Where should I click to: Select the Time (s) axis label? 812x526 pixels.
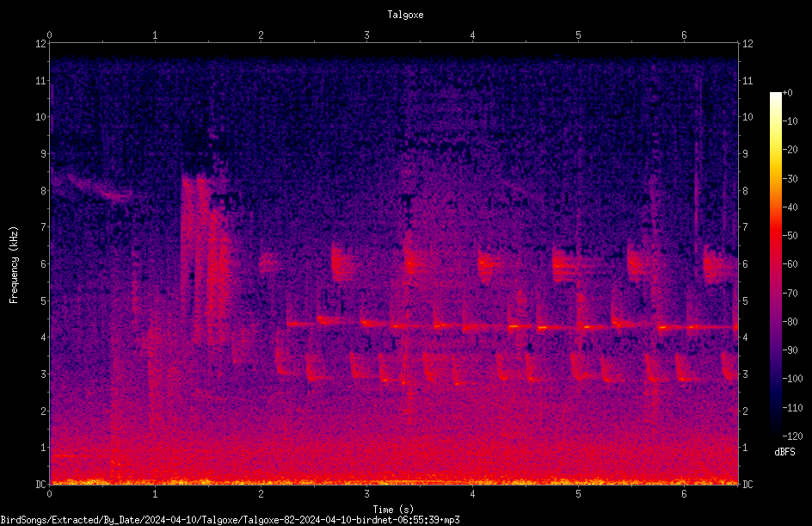pos(394,510)
